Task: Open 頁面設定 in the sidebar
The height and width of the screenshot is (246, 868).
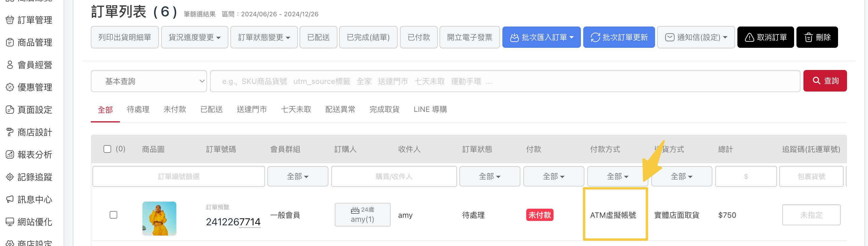Action: 29,110
